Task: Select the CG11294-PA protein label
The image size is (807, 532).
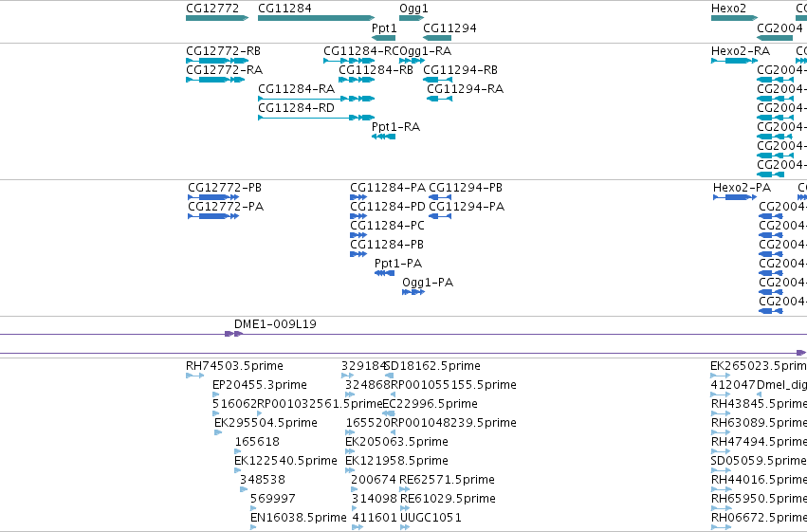Action: [x=467, y=207]
